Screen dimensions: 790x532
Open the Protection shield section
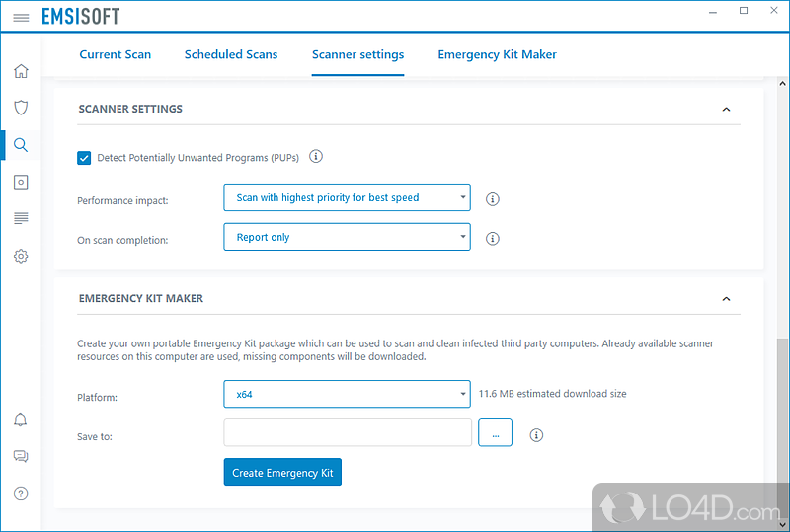(x=21, y=108)
